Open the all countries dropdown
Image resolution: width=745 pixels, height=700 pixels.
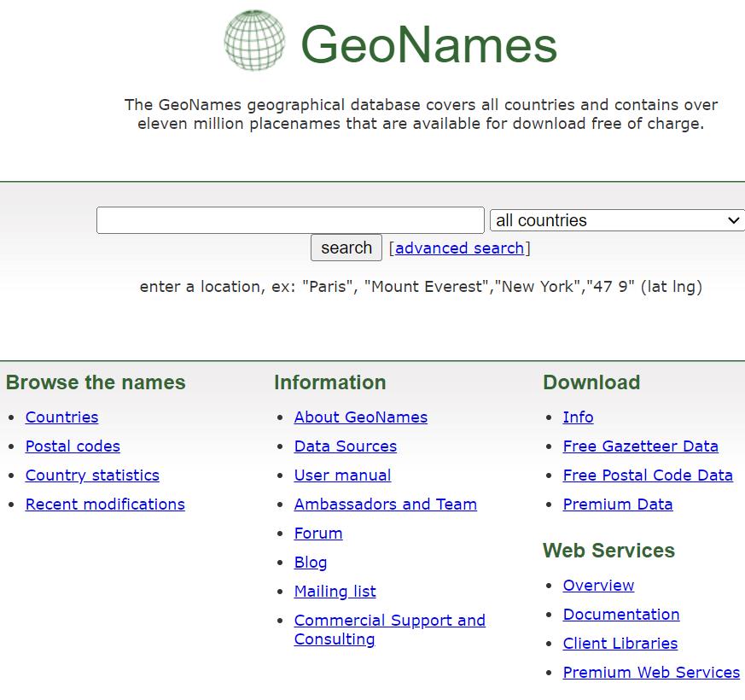coord(617,220)
